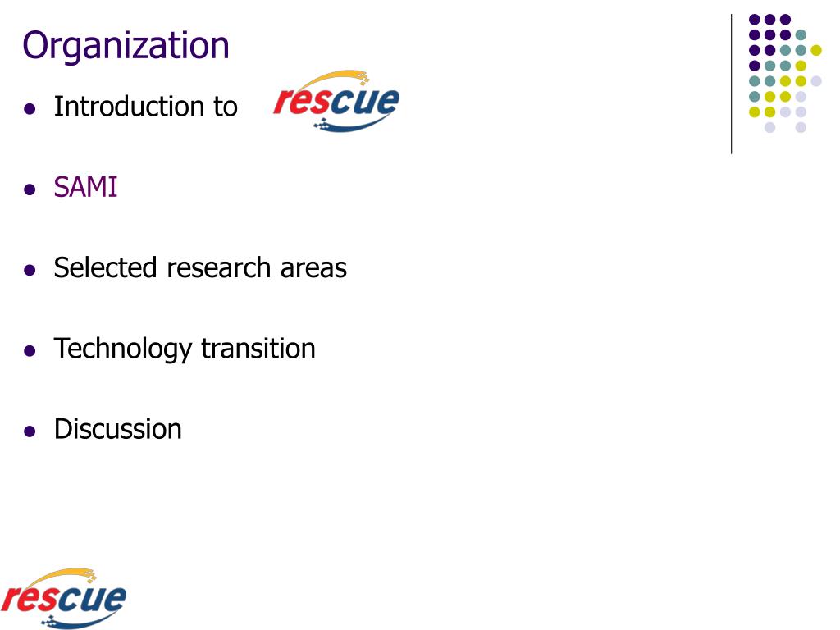Click the bullet before Introduction to
This screenshot has height=630, width=840.
click(x=30, y=109)
